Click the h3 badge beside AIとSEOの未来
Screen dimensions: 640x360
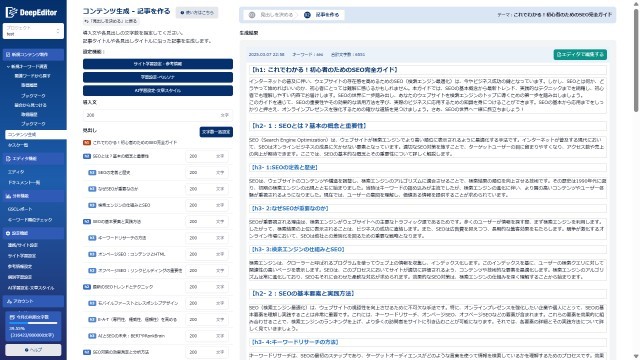(92, 336)
